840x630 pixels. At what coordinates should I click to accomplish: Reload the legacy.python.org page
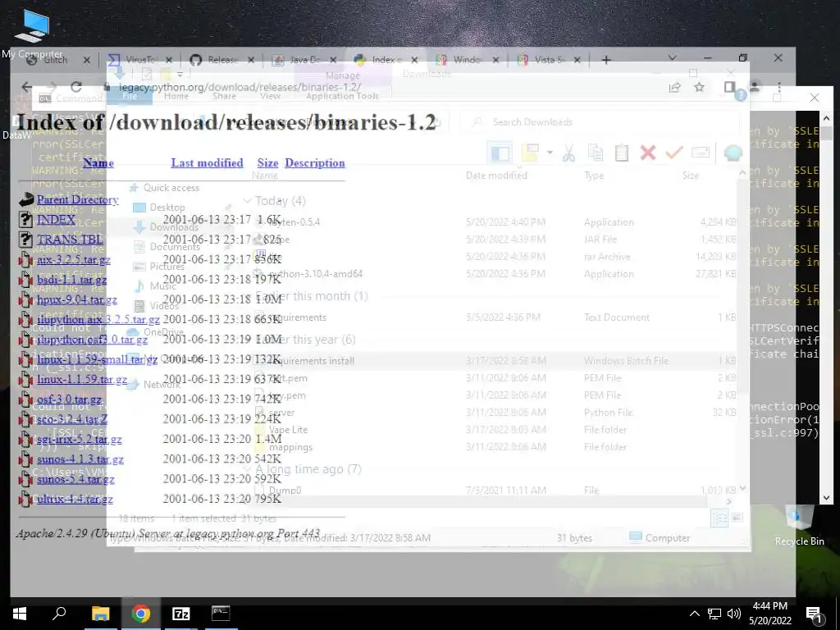pyautogui.click(x=76, y=87)
